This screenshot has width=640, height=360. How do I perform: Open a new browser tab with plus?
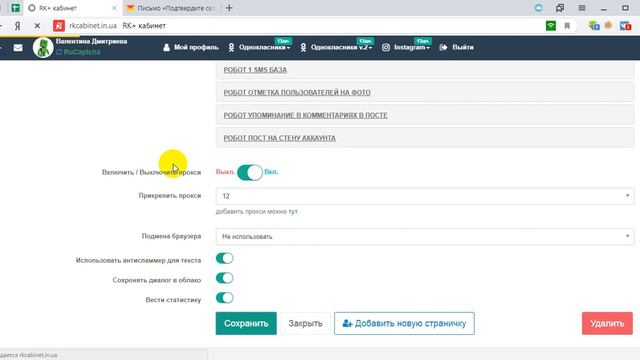pyautogui.click(x=229, y=8)
